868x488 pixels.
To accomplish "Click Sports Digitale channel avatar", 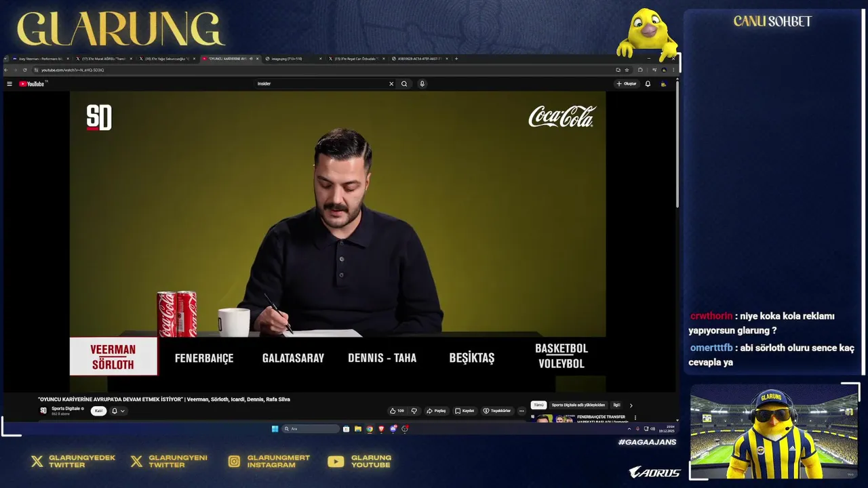I will [43, 411].
